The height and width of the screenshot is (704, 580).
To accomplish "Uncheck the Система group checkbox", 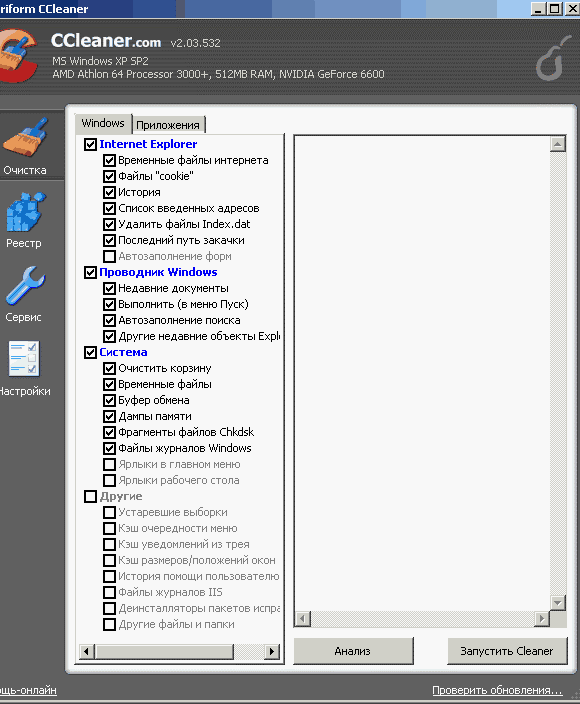I will (x=90, y=352).
